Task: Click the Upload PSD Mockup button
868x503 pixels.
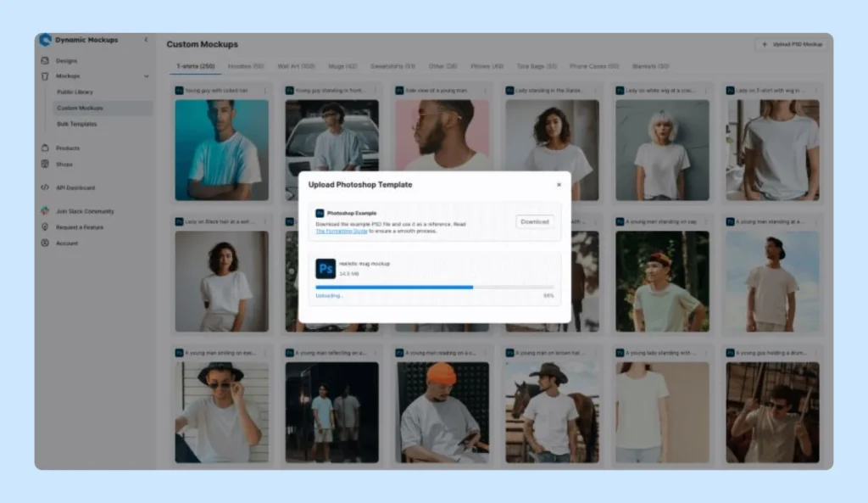Action: click(792, 44)
